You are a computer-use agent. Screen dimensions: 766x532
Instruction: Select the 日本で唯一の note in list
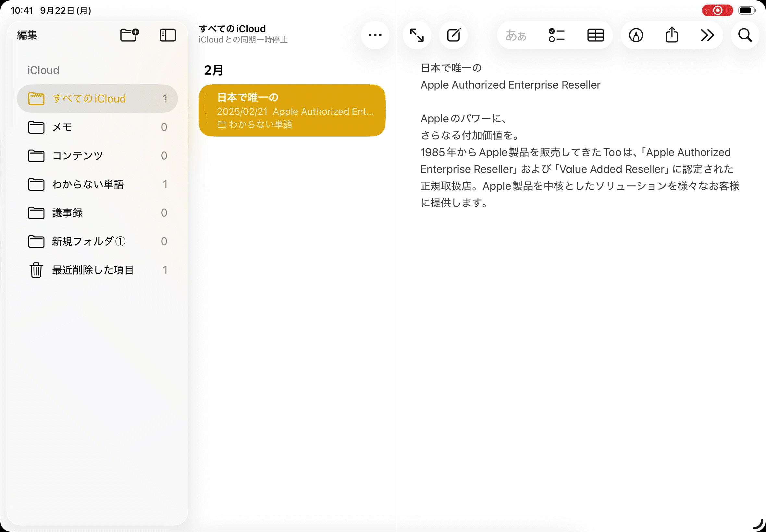[292, 110]
